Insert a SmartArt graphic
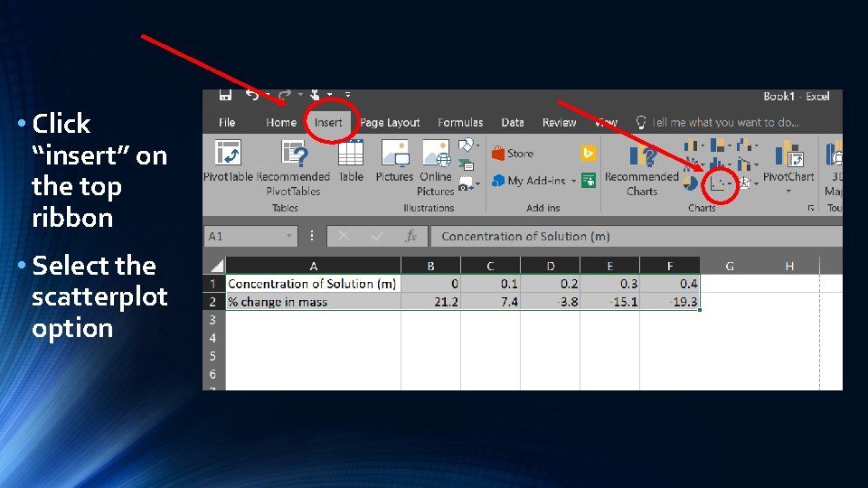This screenshot has width=868, height=488. (x=467, y=164)
